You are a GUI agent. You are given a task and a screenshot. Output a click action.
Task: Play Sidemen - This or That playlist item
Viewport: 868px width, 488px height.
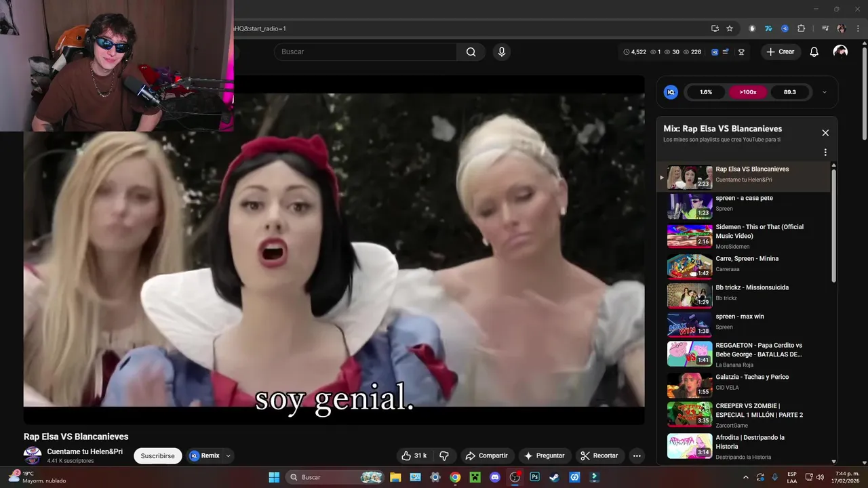[745, 236]
